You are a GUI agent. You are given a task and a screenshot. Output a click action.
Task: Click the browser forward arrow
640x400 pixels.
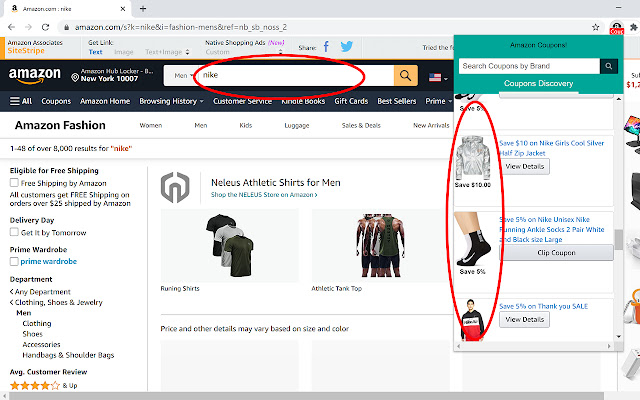(28, 27)
